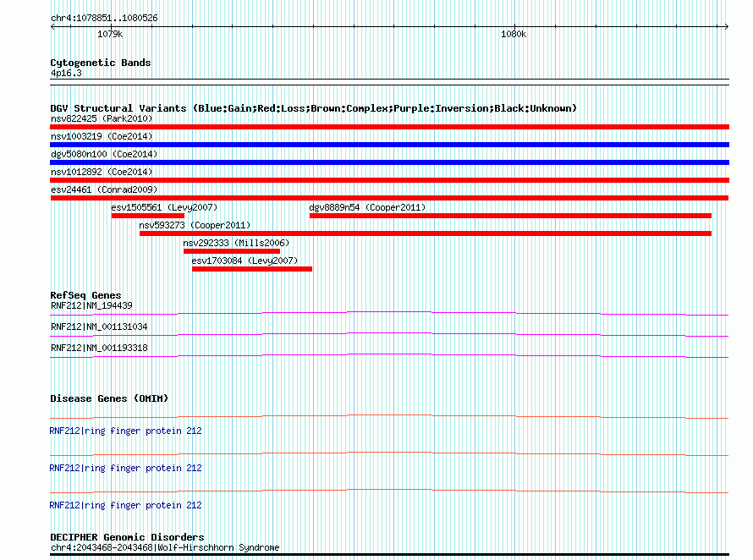Open the dgv8889n54 (Cooper2011) variant label
Viewport: 753px width, 560px height.
click(x=367, y=207)
